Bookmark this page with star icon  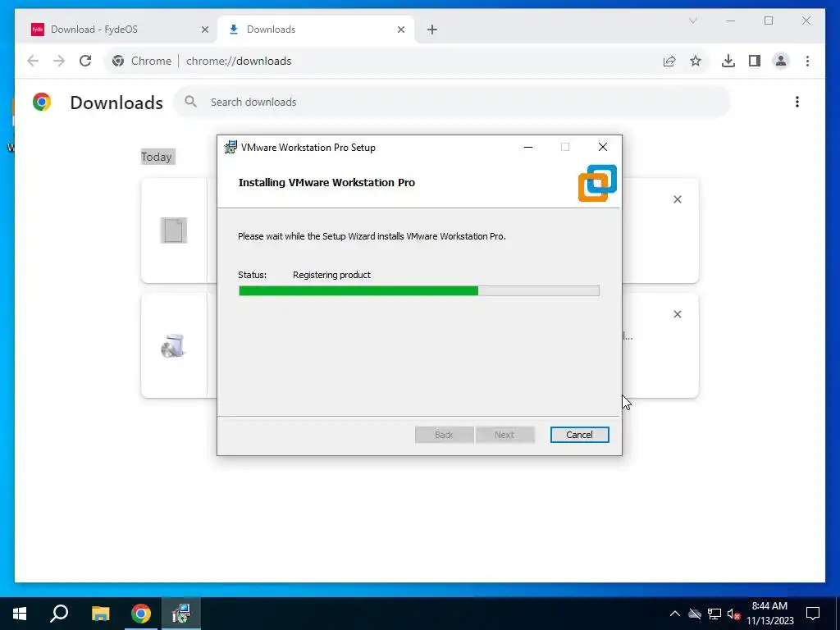coord(696,61)
